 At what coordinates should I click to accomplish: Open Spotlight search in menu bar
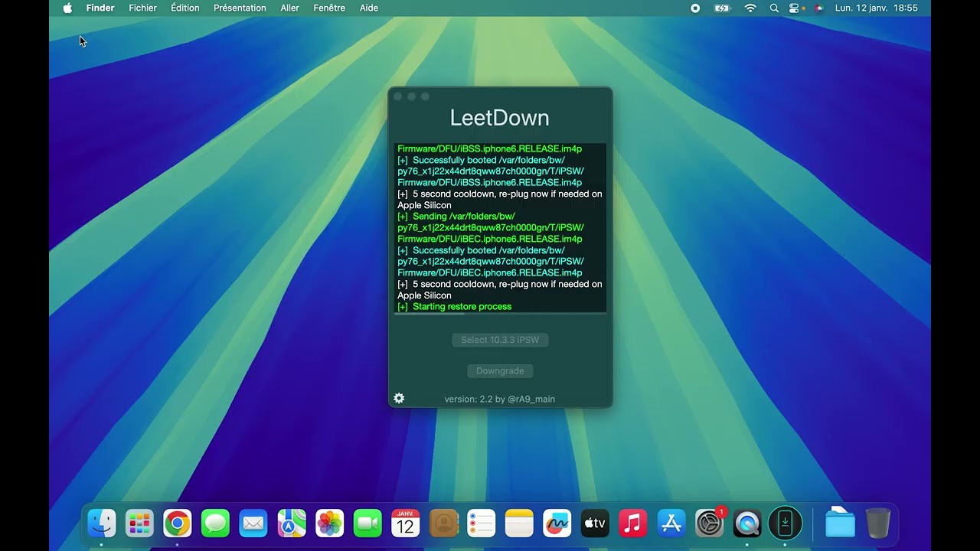774,8
